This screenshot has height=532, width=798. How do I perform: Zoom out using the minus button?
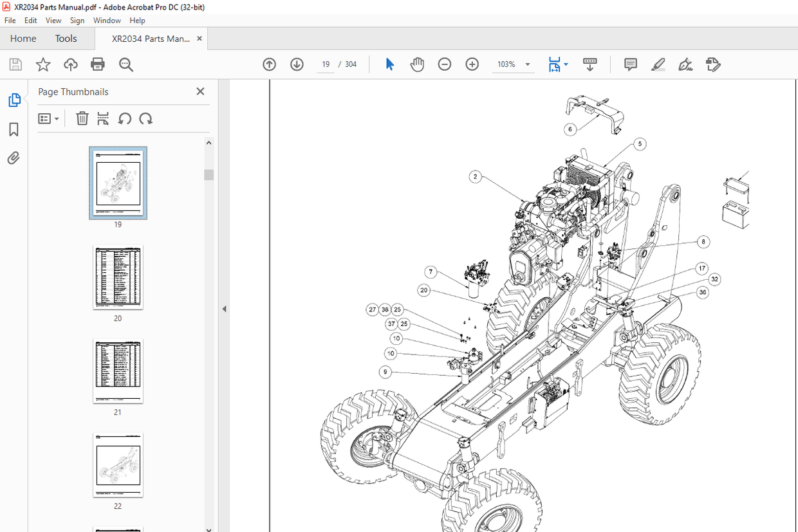[444, 64]
